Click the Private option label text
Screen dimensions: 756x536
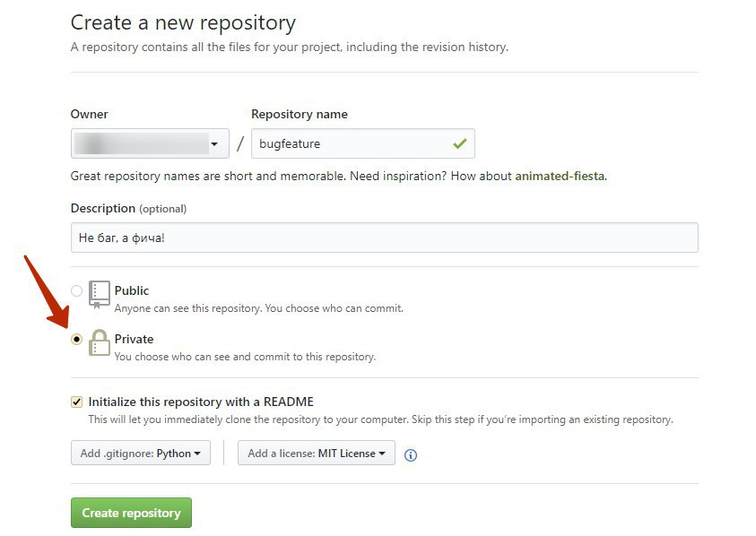point(134,339)
